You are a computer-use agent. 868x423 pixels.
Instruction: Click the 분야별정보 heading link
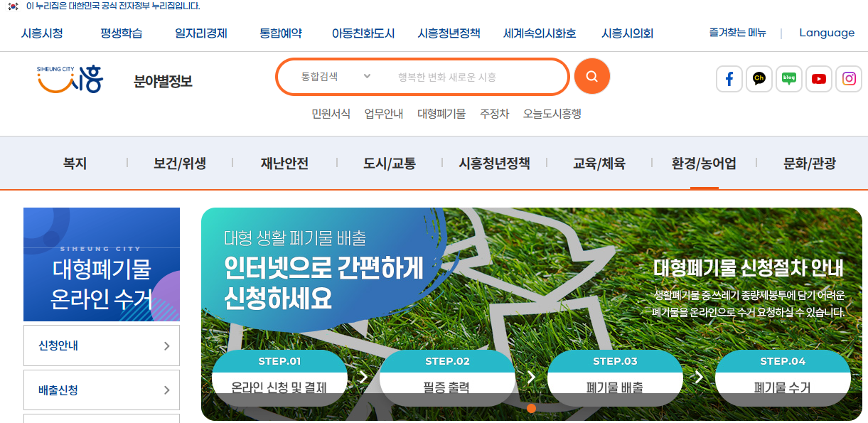[163, 81]
